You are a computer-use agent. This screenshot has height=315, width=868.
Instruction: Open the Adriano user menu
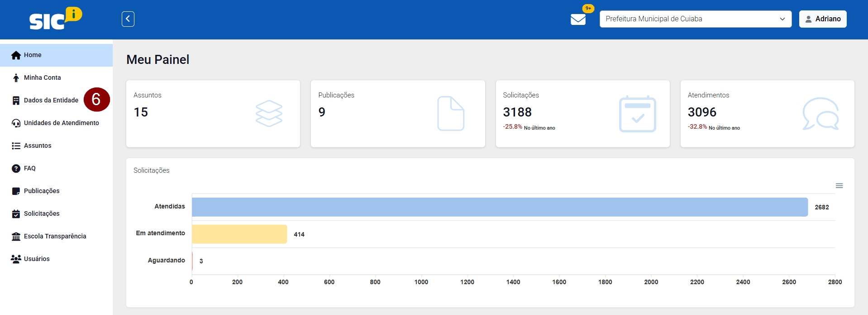click(822, 19)
